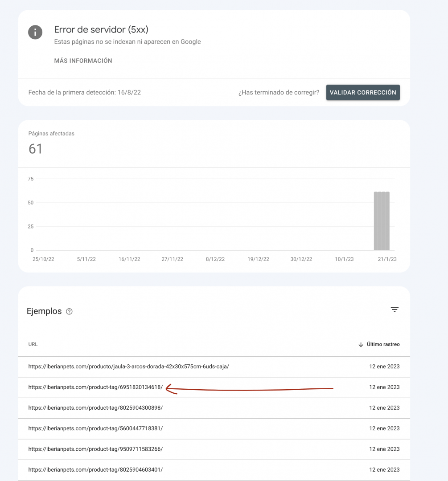Select the product-tag/8025904603401 URL row
Image resolution: width=448 pixels, height=481 pixels.
(214, 470)
